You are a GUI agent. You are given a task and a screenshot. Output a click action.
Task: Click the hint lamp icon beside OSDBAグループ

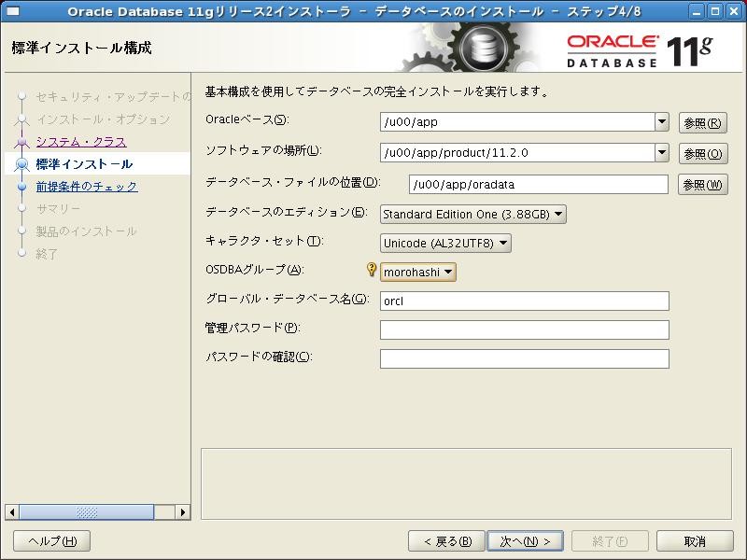click(x=371, y=270)
